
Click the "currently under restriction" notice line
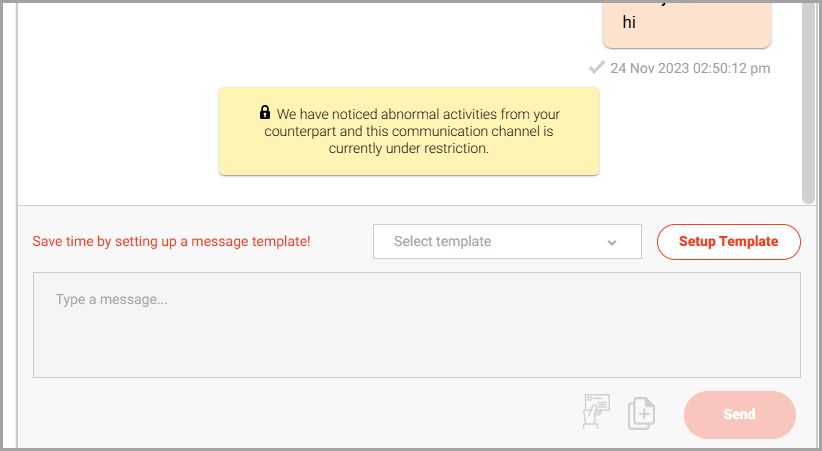point(409,148)
